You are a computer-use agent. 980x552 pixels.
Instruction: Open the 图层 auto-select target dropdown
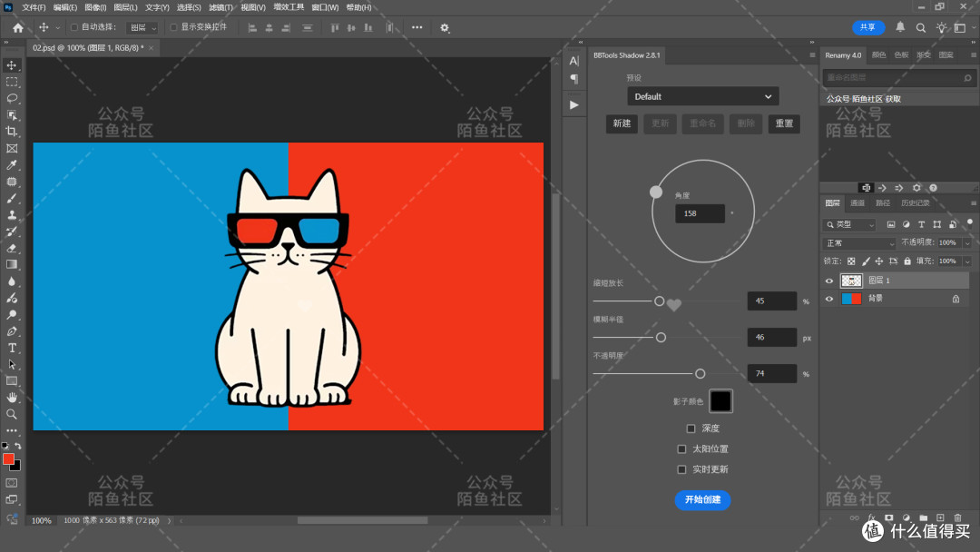(x=142, y=27)
